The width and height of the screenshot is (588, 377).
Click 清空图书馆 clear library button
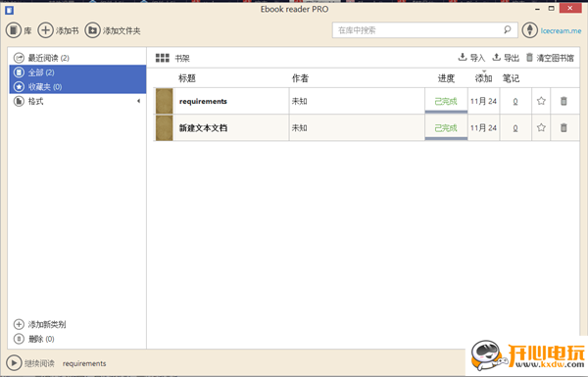click(x=550, y=58)
